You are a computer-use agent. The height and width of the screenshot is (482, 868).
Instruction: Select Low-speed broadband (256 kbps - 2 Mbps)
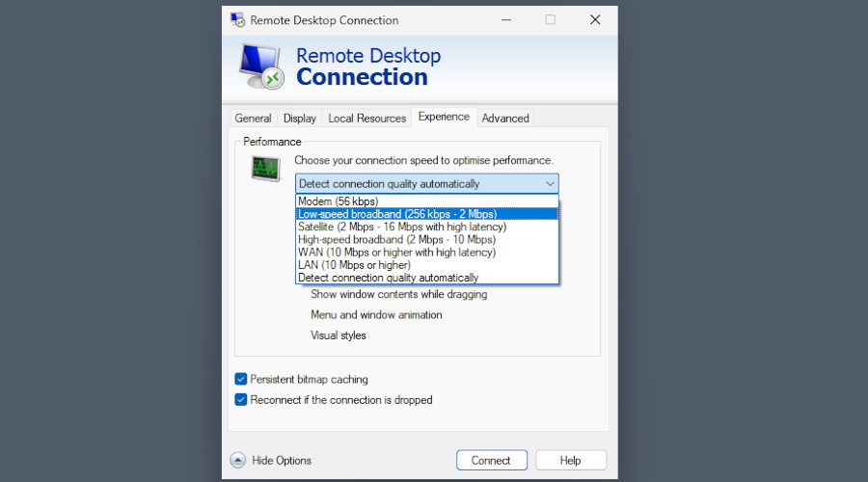pyautogui.click(x=427, y=214)
